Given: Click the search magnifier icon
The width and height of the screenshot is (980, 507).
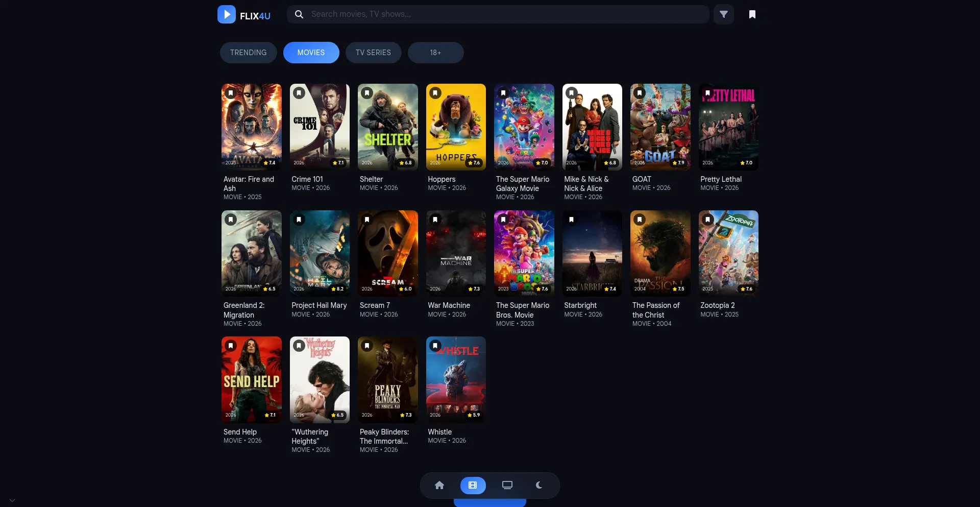Looking at the screenshot, I should (x=299, y=14).
